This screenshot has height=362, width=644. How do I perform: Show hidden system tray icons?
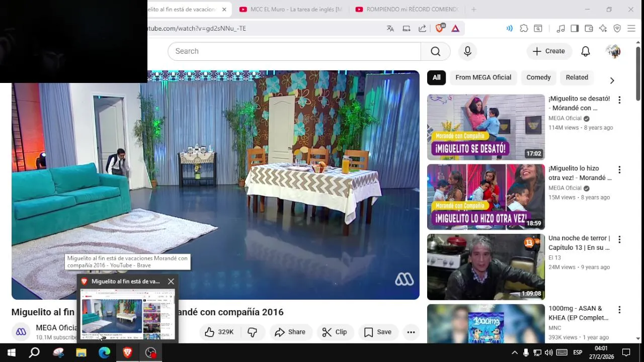point(514,352)
